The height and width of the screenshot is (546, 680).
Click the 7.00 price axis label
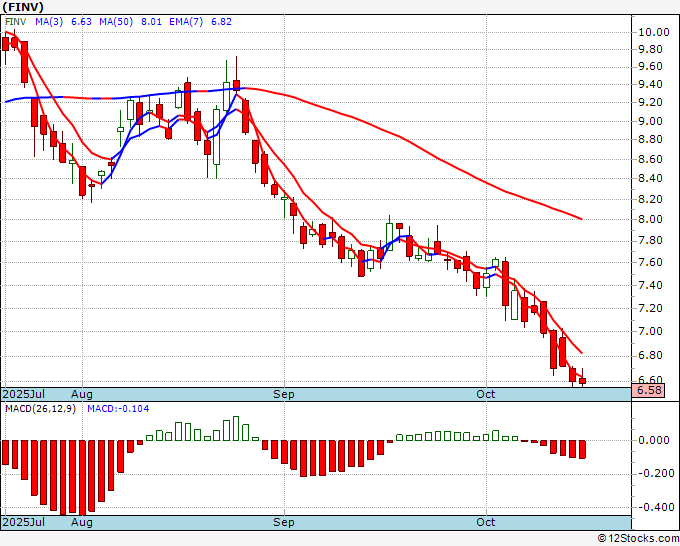(651, 331)
